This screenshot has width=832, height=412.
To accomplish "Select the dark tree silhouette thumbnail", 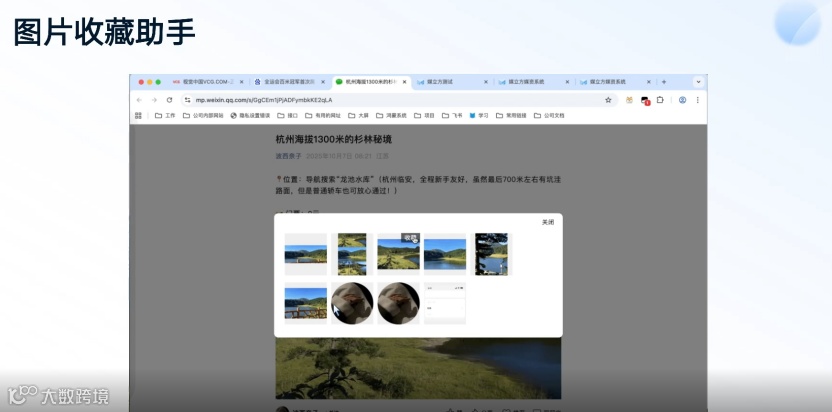I will tap(491, 254).
